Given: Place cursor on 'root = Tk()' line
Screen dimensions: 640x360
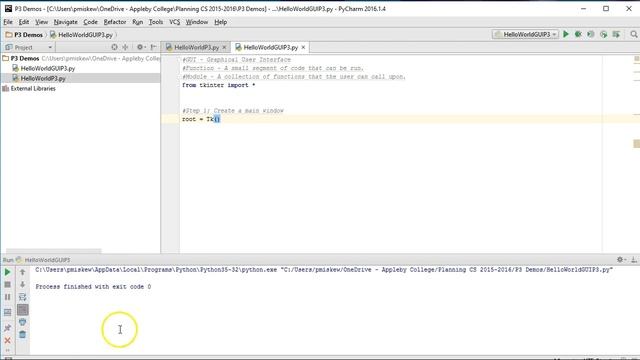Looking at the screenshot, I should click(x=201, y=119).
